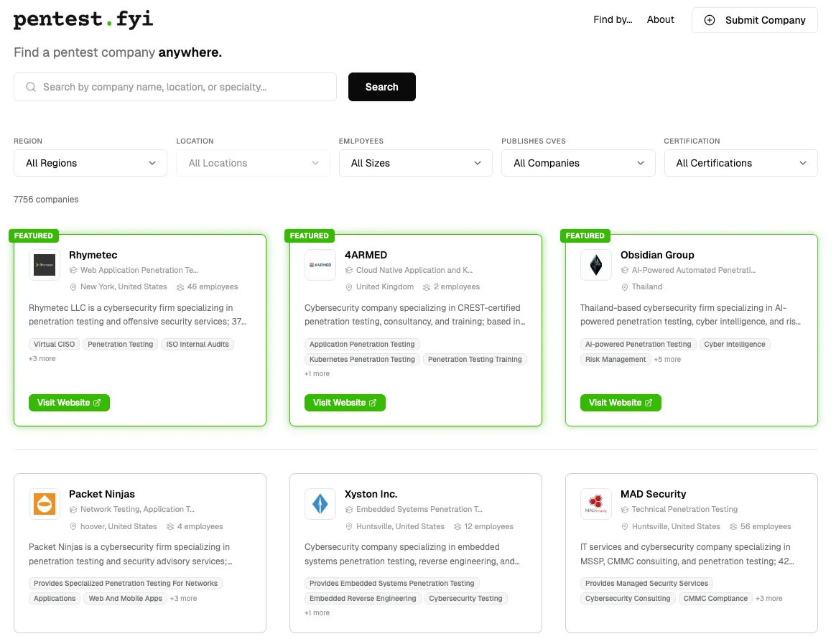Click the Xyston Inc. logo

320,504
